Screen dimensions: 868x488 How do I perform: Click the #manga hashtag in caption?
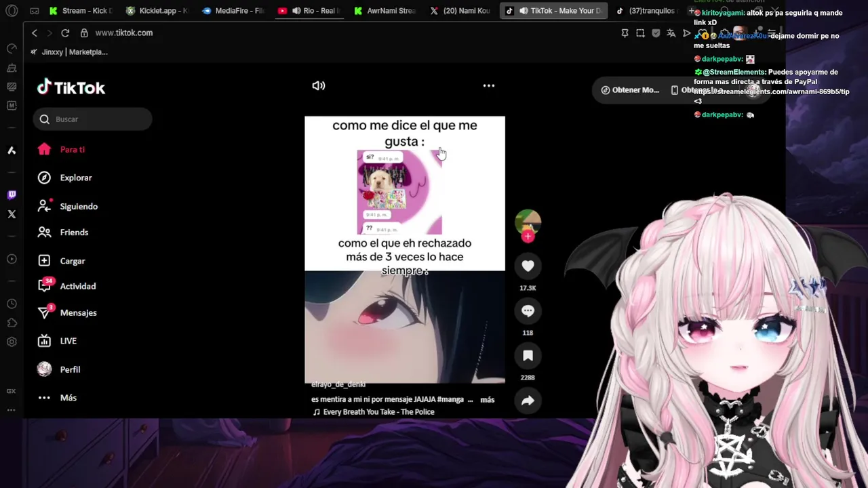coord(450,400)
